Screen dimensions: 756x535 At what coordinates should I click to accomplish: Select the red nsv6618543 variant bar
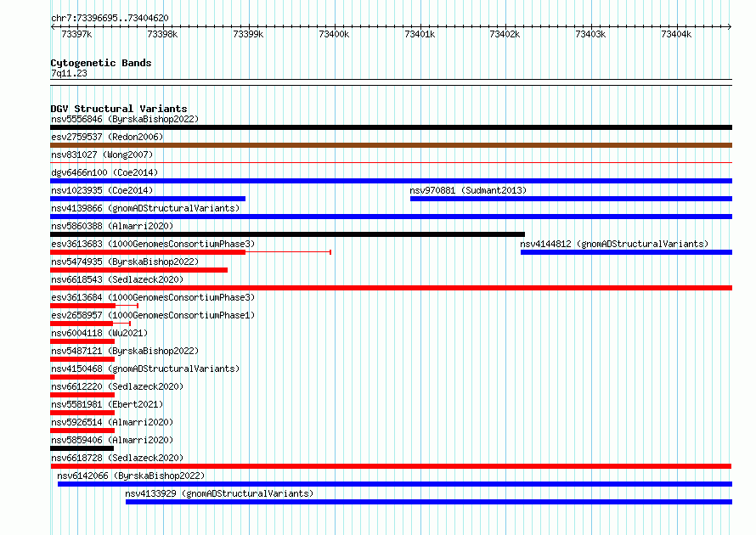(x=391, y=288)
